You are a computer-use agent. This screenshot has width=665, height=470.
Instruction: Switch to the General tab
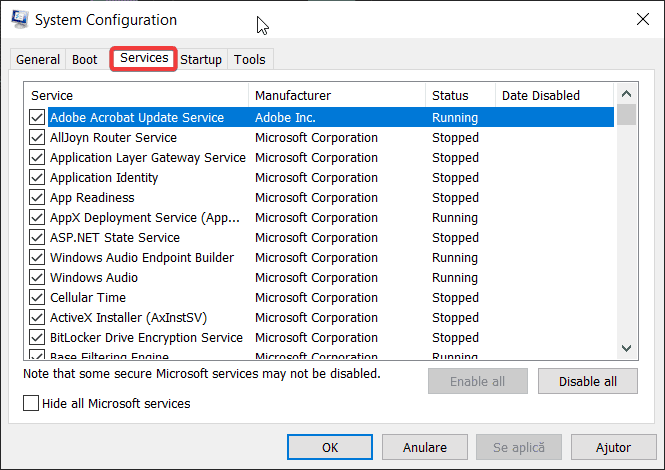click(38, 60)
